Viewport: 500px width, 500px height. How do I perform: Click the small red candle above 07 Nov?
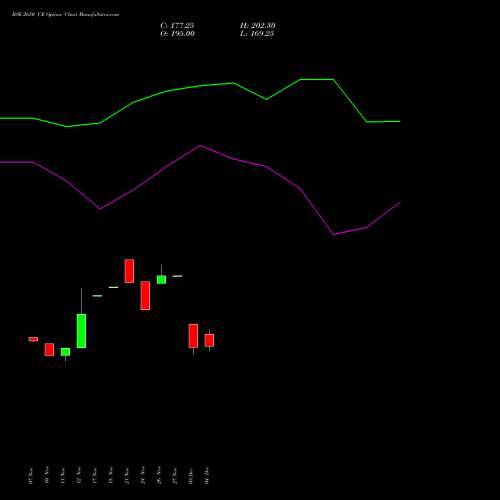click(33, 339)
